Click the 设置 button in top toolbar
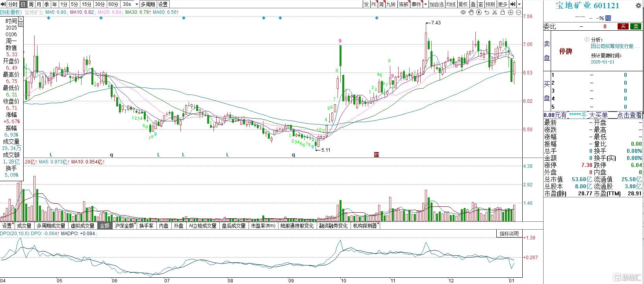 coord(163,4)
